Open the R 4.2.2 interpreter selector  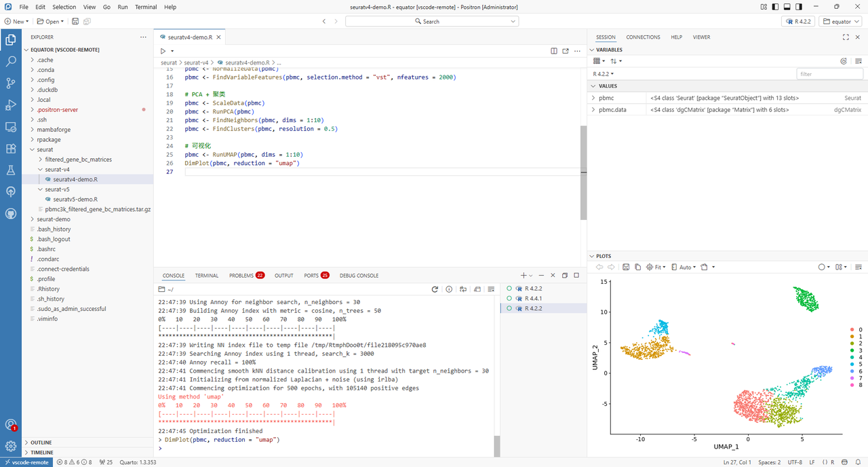(x=797, y=22)
